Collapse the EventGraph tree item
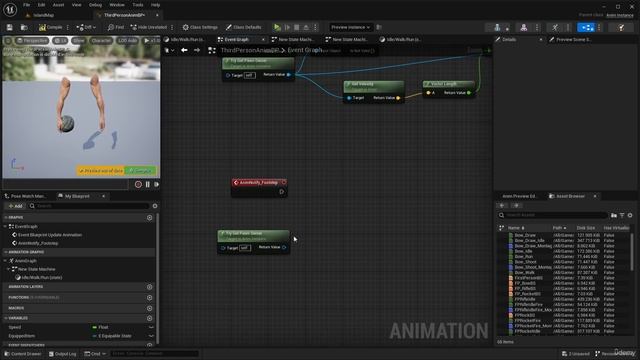The width and height of the screenshot is (640, 360). (5, 227)
